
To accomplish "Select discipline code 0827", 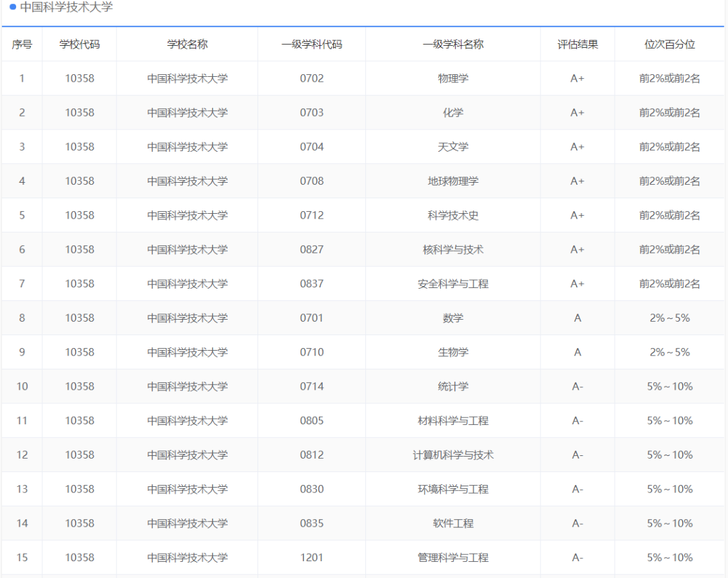I will pos(312,250).
